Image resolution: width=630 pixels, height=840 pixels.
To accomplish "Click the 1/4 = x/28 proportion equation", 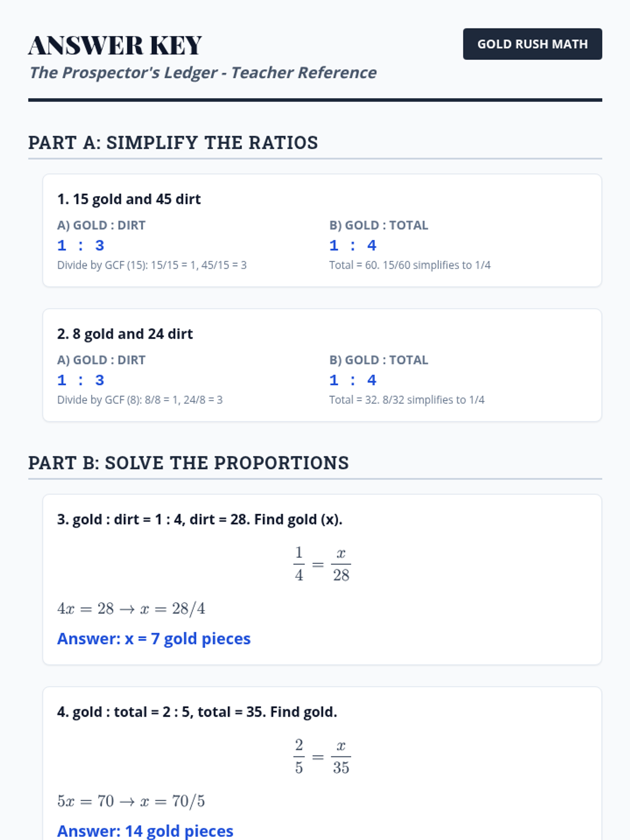I will (x=321, y=564).
